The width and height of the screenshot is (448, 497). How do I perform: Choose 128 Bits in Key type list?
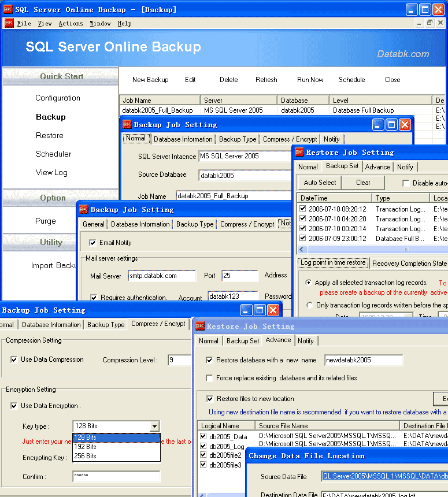(116, 437)
